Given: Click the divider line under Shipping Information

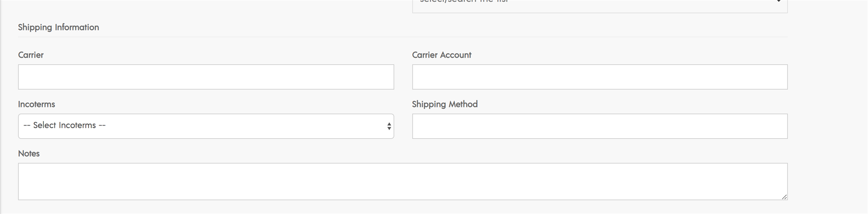Looking at the screenshot, I should (x=402, y=37).
